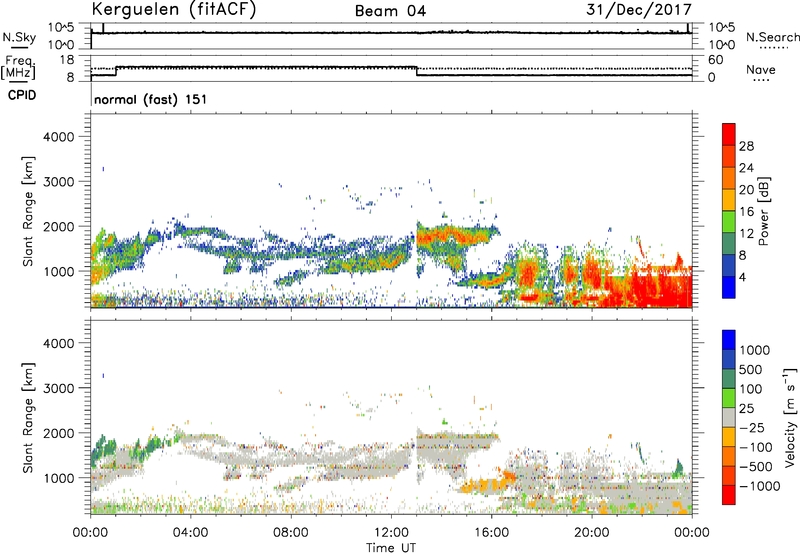This screenshot has width=800, height=554.
Task: Click the 'Slant Range [km]' label of power panel
Action: coord(28,211)
